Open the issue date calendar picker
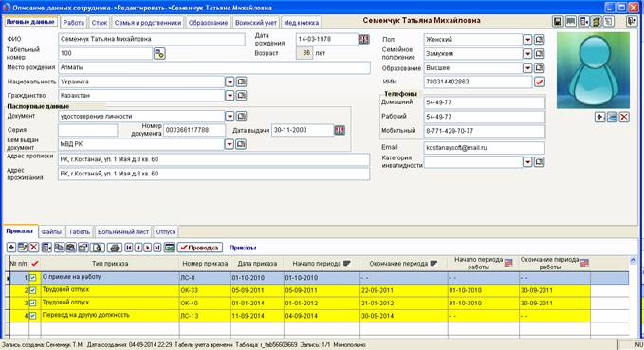The image size is (644, 350). 340,130
